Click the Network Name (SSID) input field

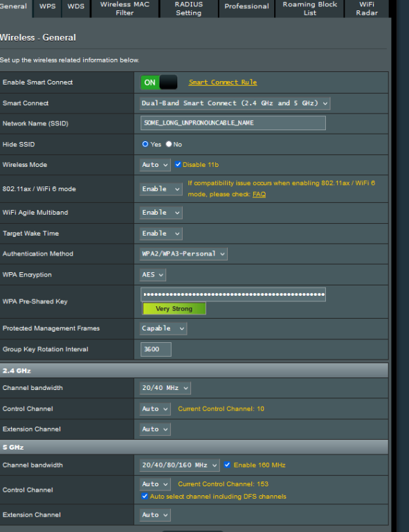tap(233, 123)
